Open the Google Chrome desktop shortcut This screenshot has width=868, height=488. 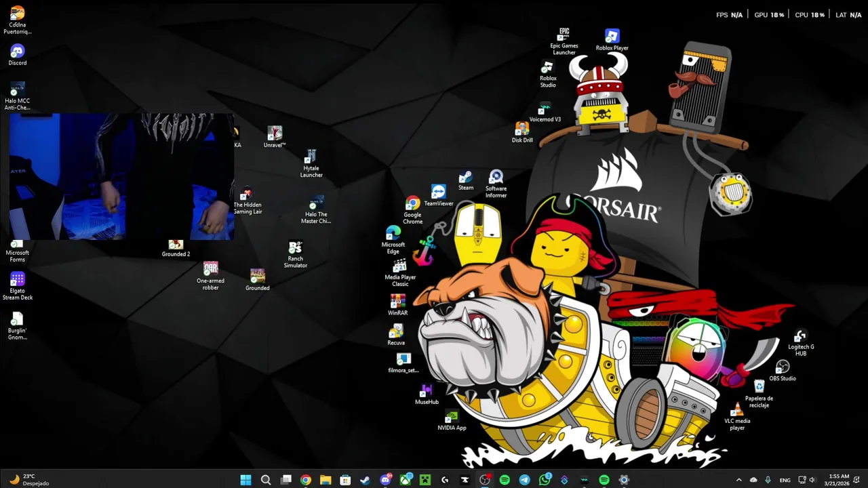[412, 210]
